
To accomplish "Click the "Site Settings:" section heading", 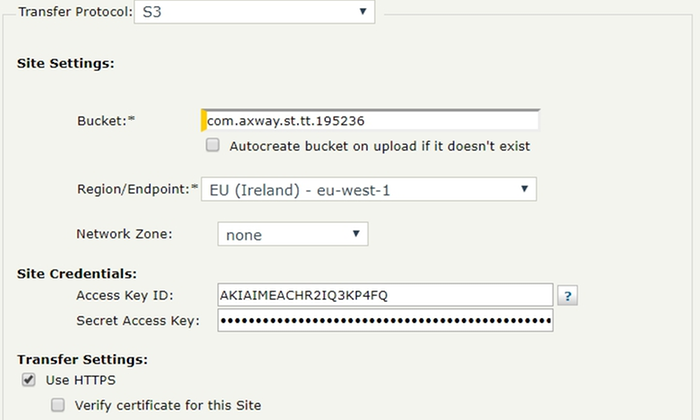I will point(65,63).
